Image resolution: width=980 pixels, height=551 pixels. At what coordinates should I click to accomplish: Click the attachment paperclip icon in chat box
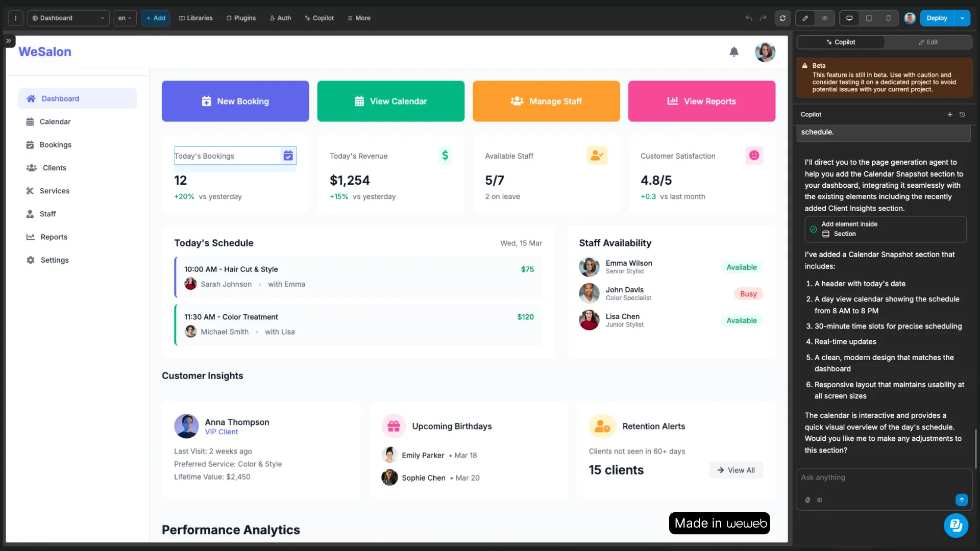click(x=807, y=500)
